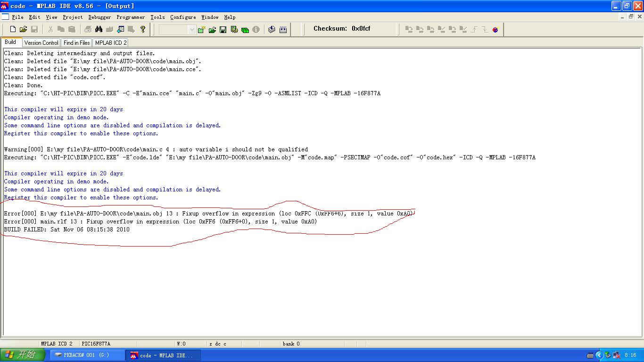The image size is (644, 362).
Task: Click the 'BUILD FAILED' message line
Action: [66, 230]
